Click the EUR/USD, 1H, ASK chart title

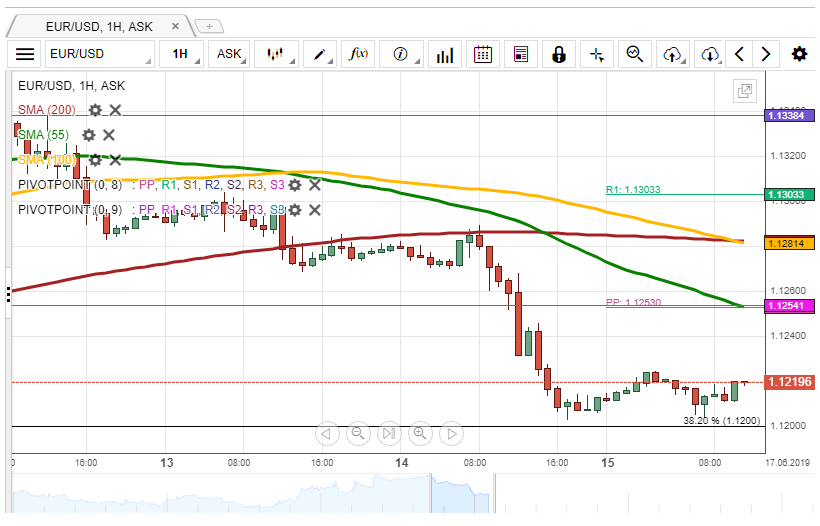coord(72,86)
